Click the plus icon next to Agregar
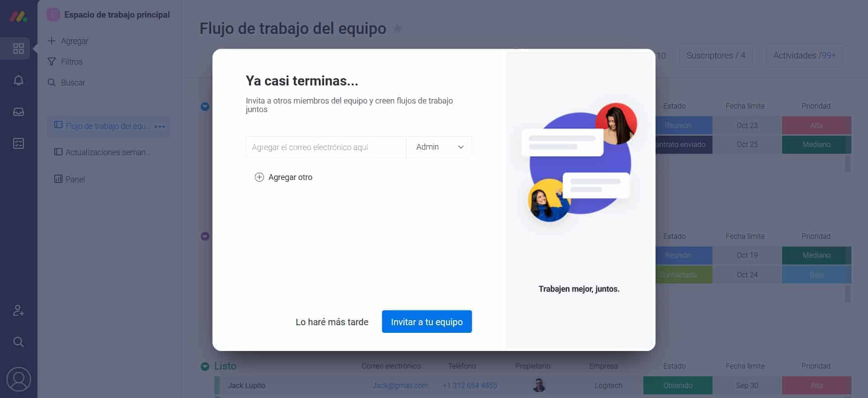The height and width of the screenshot is (398, 868). click(52, 41)
